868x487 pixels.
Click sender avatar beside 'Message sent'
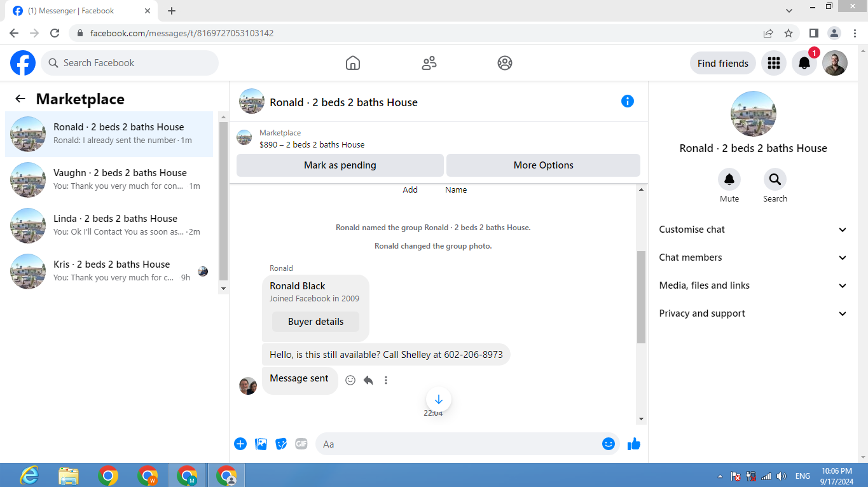[x=248, y=386]
